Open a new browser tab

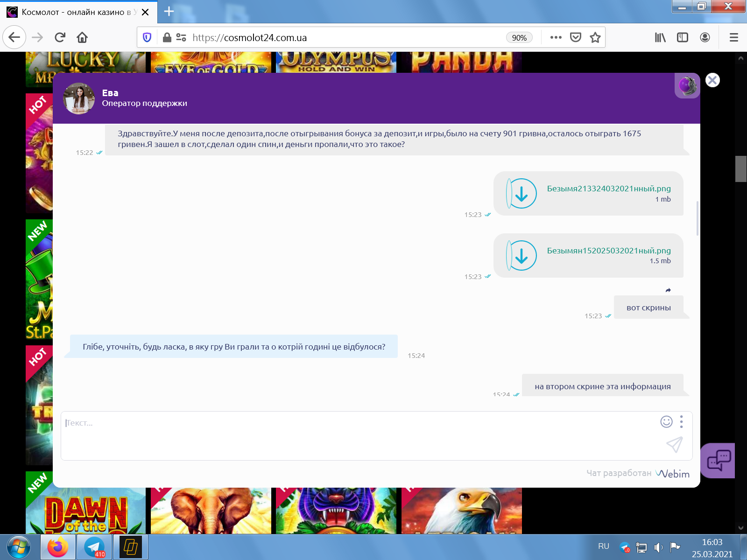click(169, 12)
